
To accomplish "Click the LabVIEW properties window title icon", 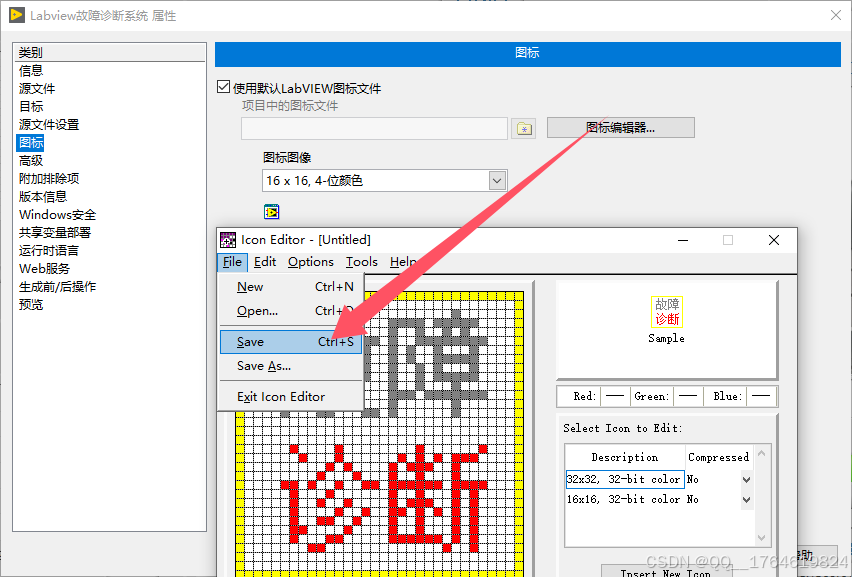I will pyautogui.click(x=17, y=15).
